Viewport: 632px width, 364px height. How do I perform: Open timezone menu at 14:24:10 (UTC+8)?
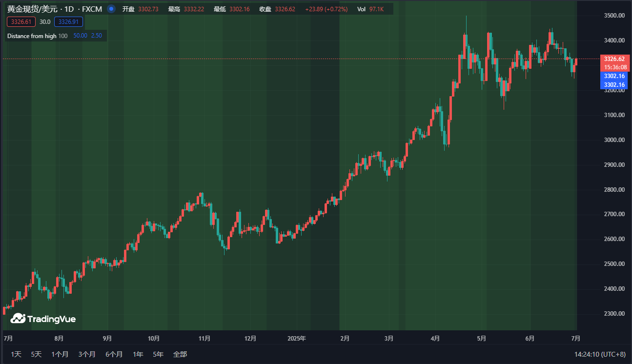[x=600, y=354]
